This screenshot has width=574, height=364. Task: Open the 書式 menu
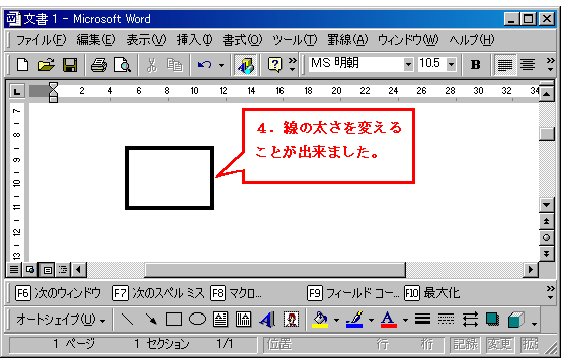click(242, 40)
